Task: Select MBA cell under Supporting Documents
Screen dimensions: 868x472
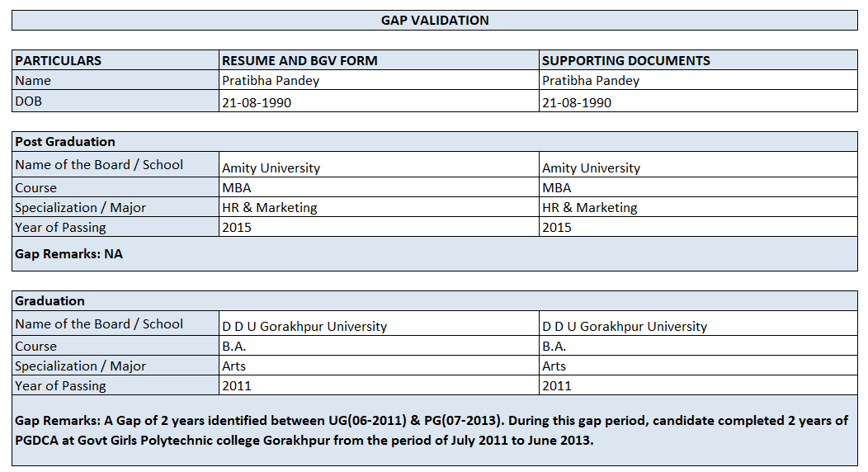Action: pyautogui.click(x=557, y=188)
